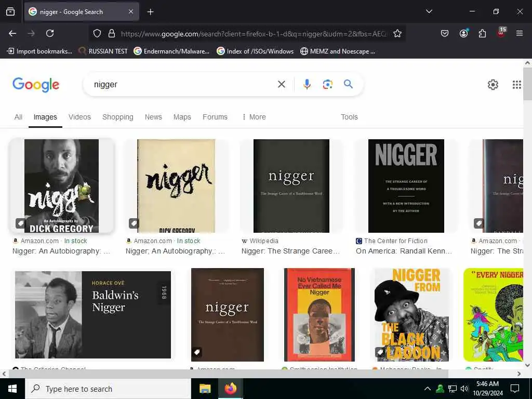Click product tag on Dick Gregory portrait cover
Screen dimensions: 532x399
click(21, 223)
